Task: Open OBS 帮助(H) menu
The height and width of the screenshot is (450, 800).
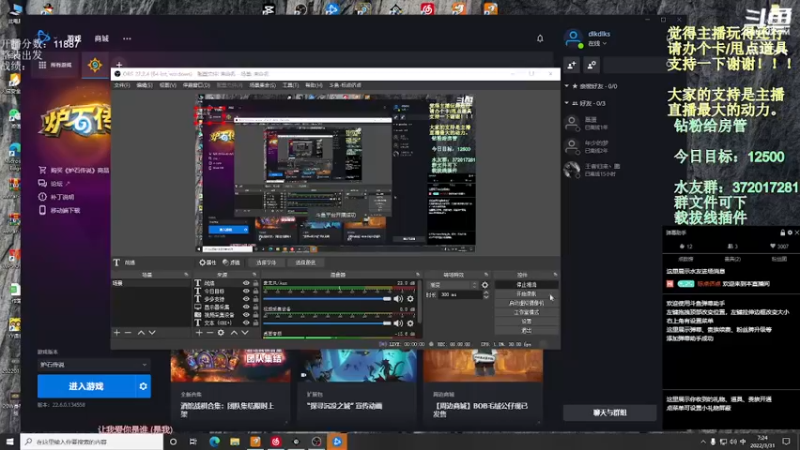Action: click(314, 85)
